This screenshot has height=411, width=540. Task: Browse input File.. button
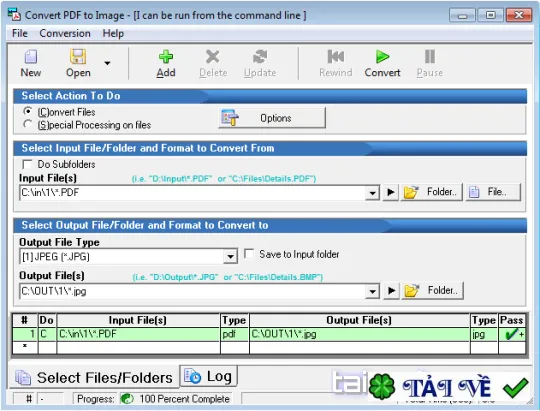coord(493,192)
